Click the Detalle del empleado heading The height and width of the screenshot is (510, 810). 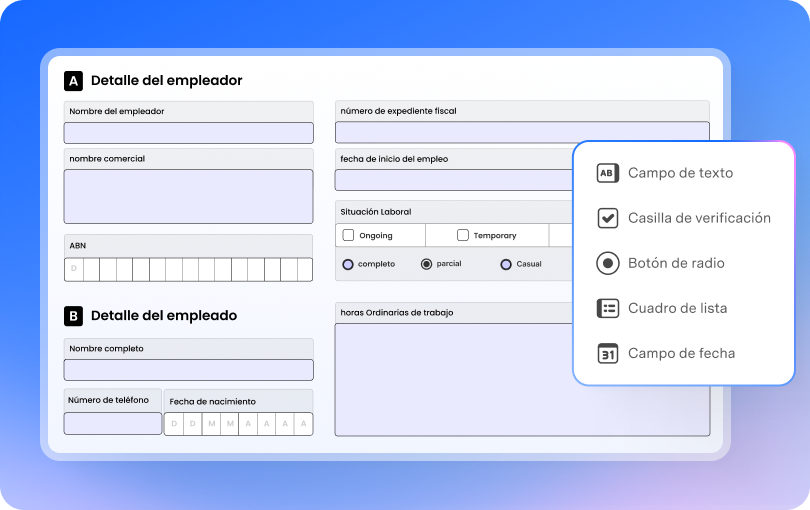pyautogui.click(x=164, y=316)
